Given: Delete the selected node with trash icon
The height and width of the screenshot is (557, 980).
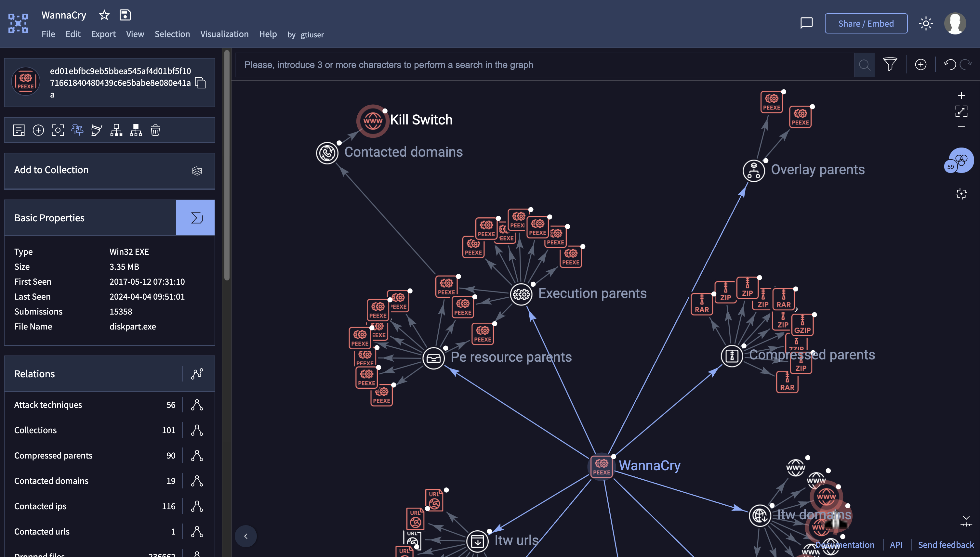Looking at the screenshot, I should point(155,130).
